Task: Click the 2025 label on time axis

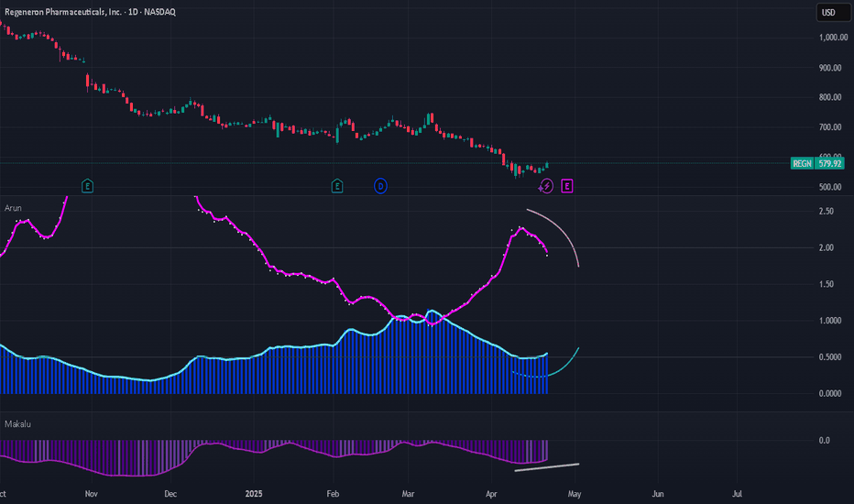Action: (253, 494)
